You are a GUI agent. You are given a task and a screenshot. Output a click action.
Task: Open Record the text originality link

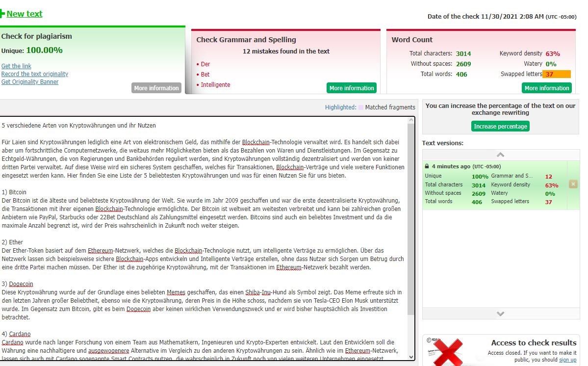tap(35, 74)
